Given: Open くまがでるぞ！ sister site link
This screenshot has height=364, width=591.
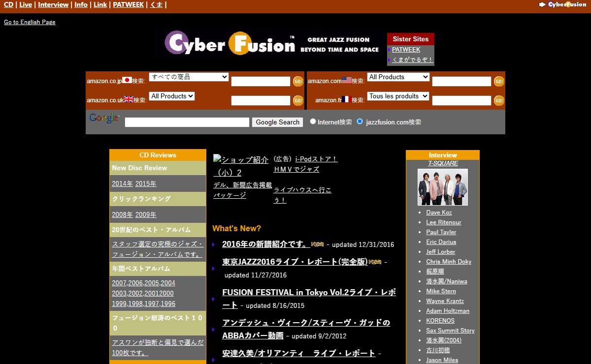Looking at the screenshot, I should coord(412,60).
